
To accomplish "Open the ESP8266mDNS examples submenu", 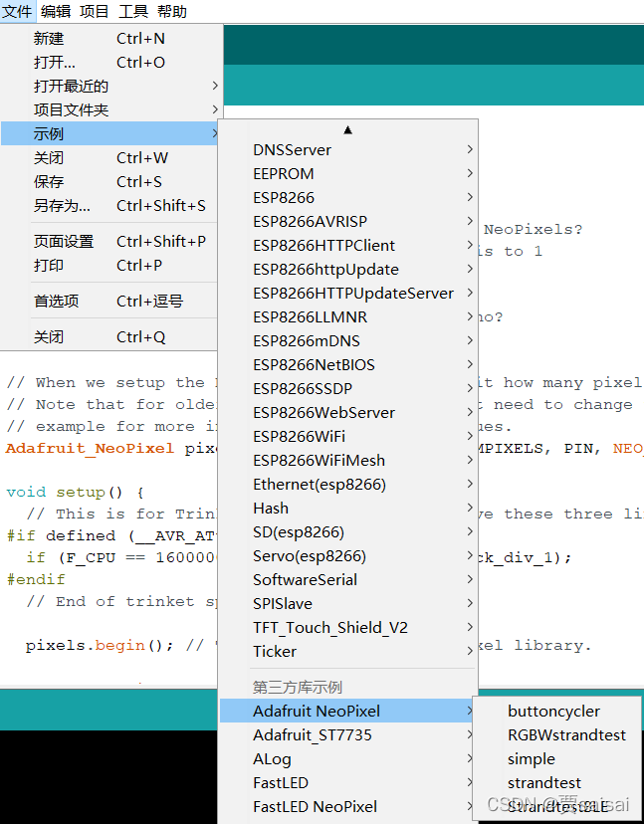I will point(348,341).
